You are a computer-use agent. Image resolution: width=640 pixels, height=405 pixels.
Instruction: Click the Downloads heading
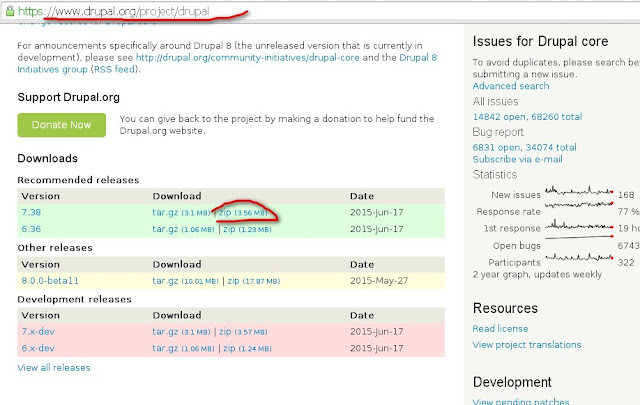(48, 158)
